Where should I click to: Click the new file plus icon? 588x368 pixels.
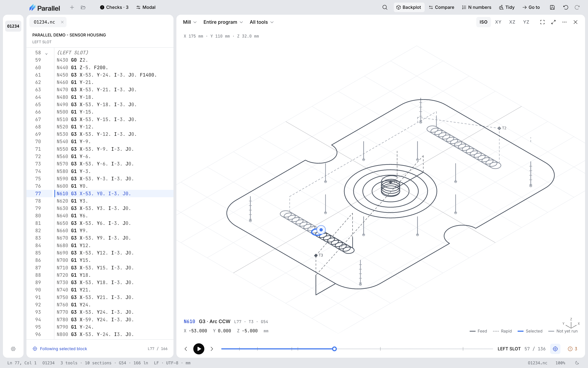click(x=72, y=7)
